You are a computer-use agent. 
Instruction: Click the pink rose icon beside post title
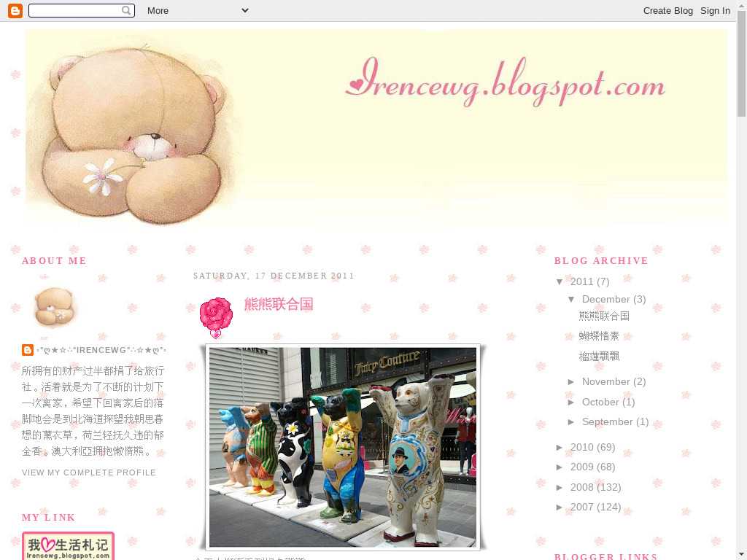[216, 318]
